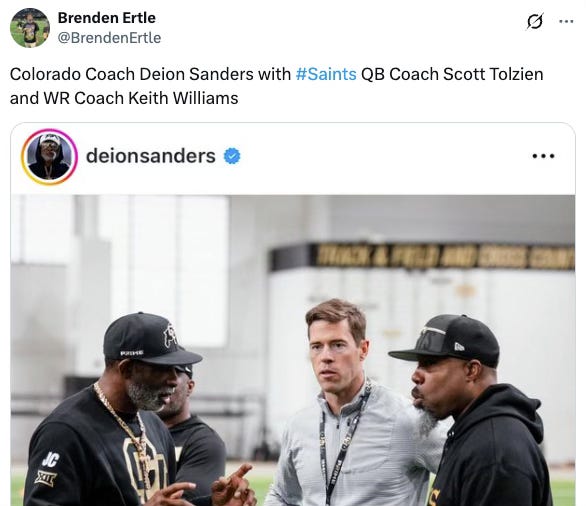The width and height of the screenshot is (586, 506).
Task: Open the embedded practice photo
Action: [x=293, y=350]
